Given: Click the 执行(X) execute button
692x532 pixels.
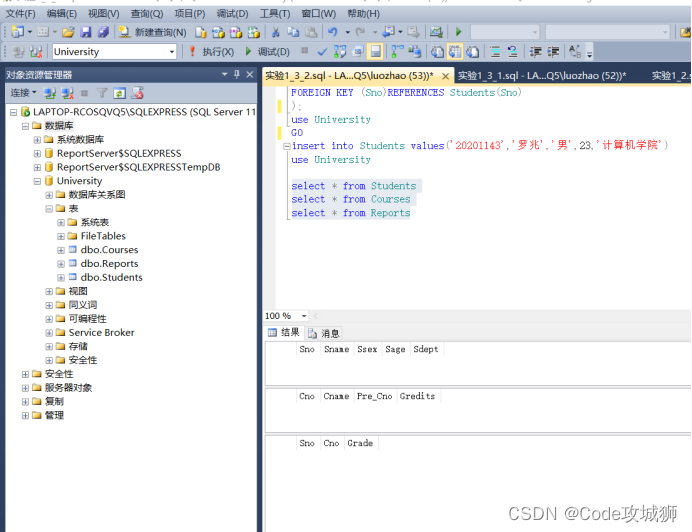Looking at the screenshot, I should point(212,52).
